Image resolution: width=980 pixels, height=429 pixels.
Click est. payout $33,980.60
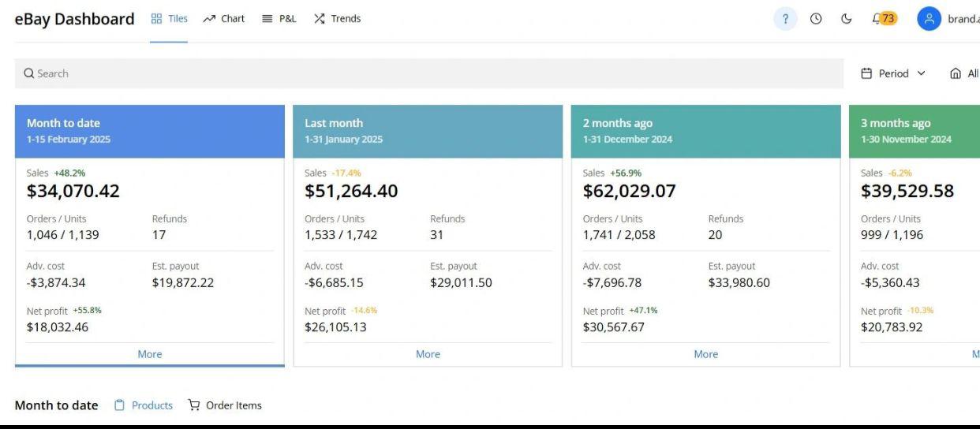tap(739, 282)
